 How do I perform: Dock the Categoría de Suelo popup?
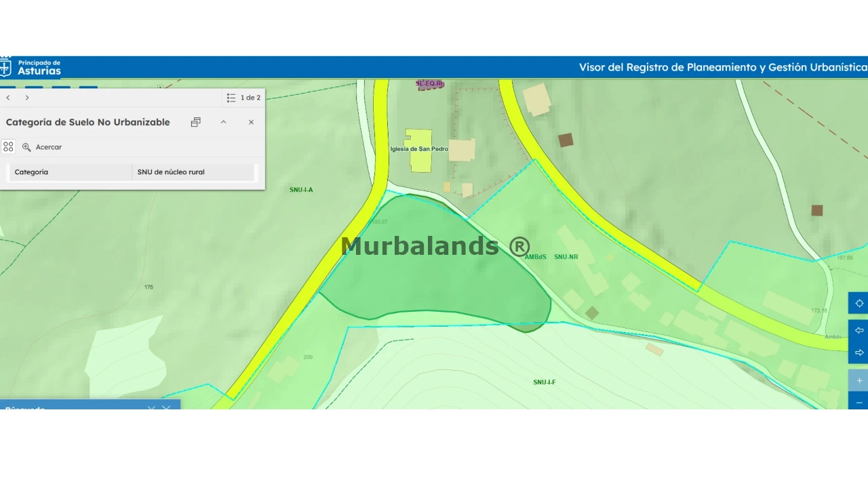coord(196,122)
